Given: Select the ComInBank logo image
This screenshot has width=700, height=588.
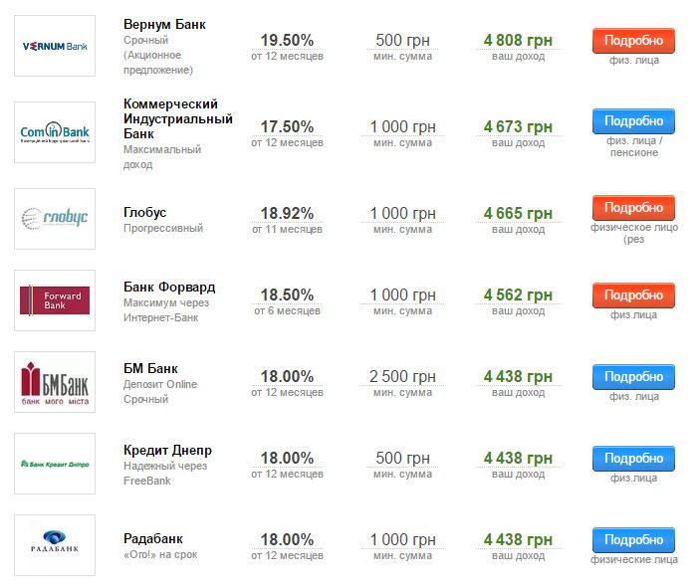Looking at the screenshot, I should point(55,132).
